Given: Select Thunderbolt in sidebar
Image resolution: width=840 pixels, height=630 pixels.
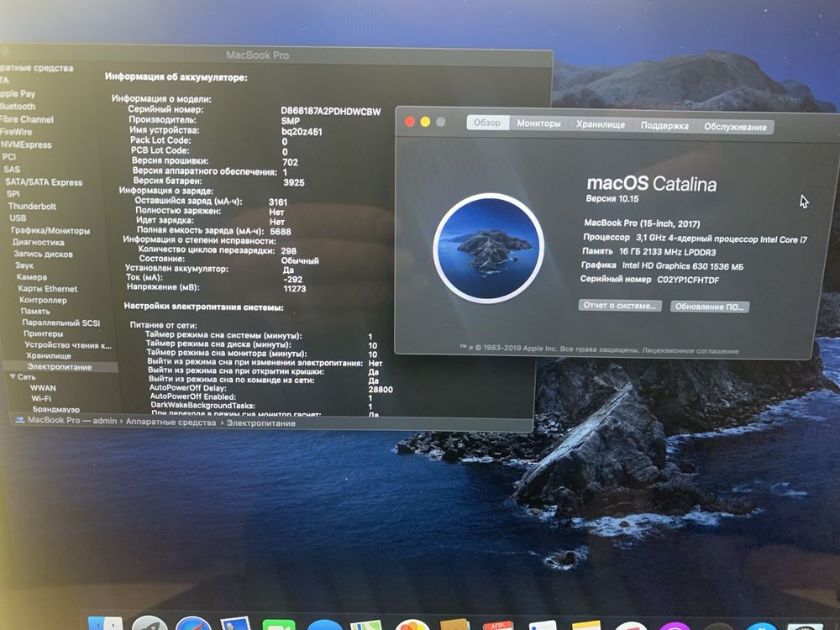Looking at the screenshot, I should point(32,206).
